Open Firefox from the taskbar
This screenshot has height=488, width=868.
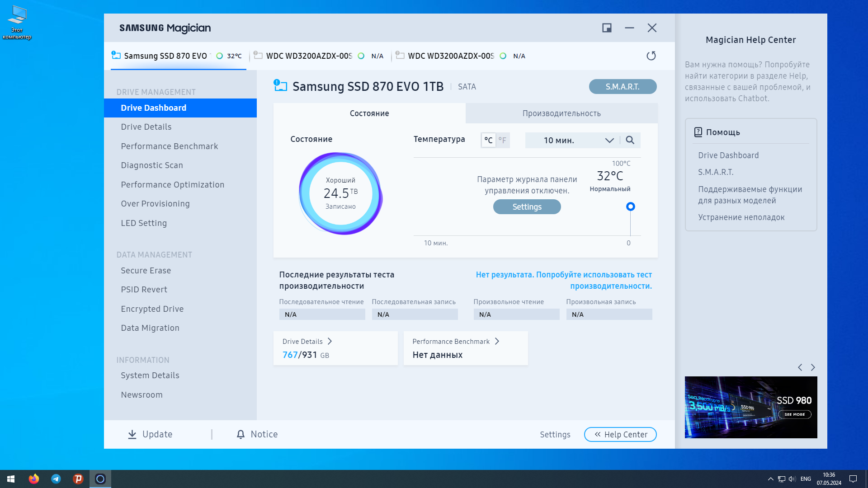click(x=34, y=479)
